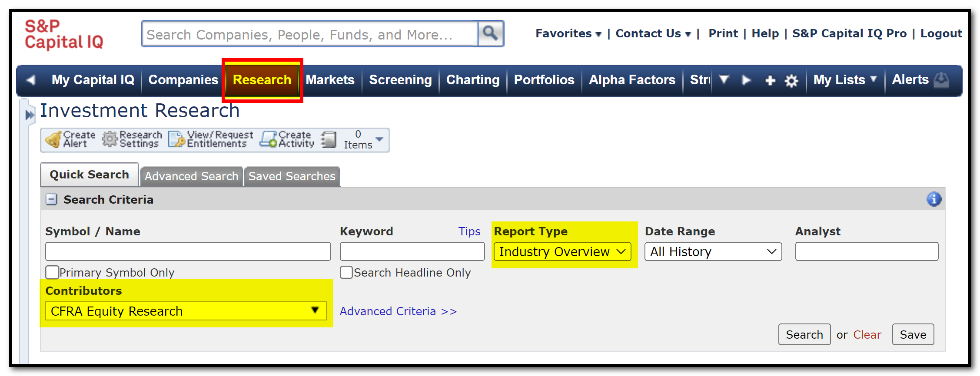Image resolution: width=980 pixels, height=376 pixels.
Task: Toggle Primary Symbol Only checkbox
Action: point(52,272)
